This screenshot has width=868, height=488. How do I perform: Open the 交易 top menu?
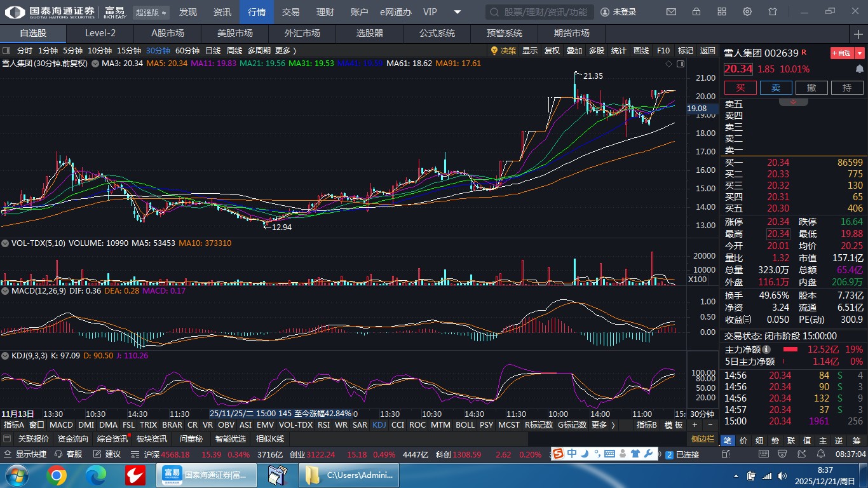pyautogui.click(x=290, y=12)
